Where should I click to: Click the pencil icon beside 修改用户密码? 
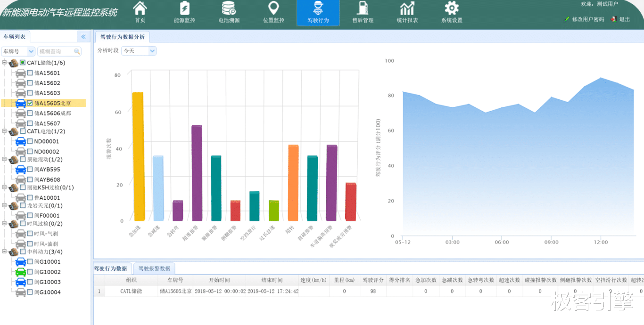click(567, 19)
